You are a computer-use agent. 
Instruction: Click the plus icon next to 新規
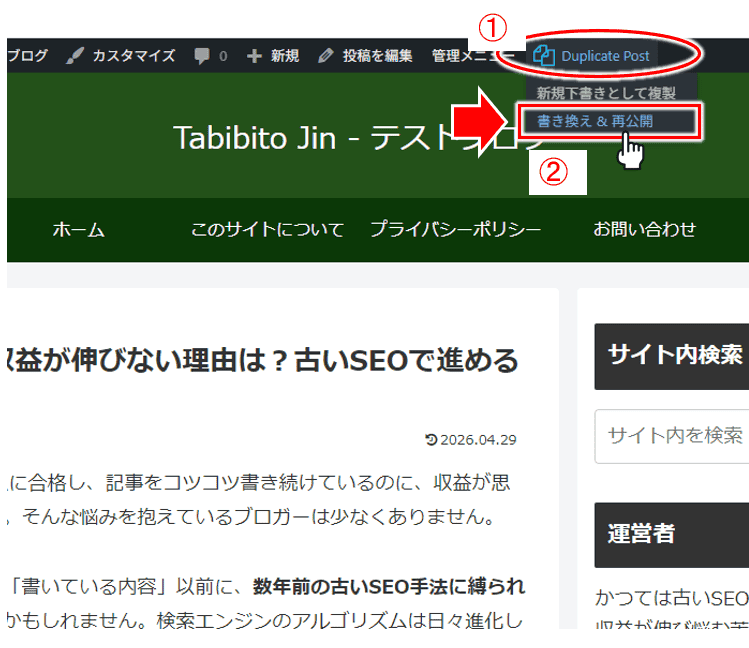(x=254, y=56)
